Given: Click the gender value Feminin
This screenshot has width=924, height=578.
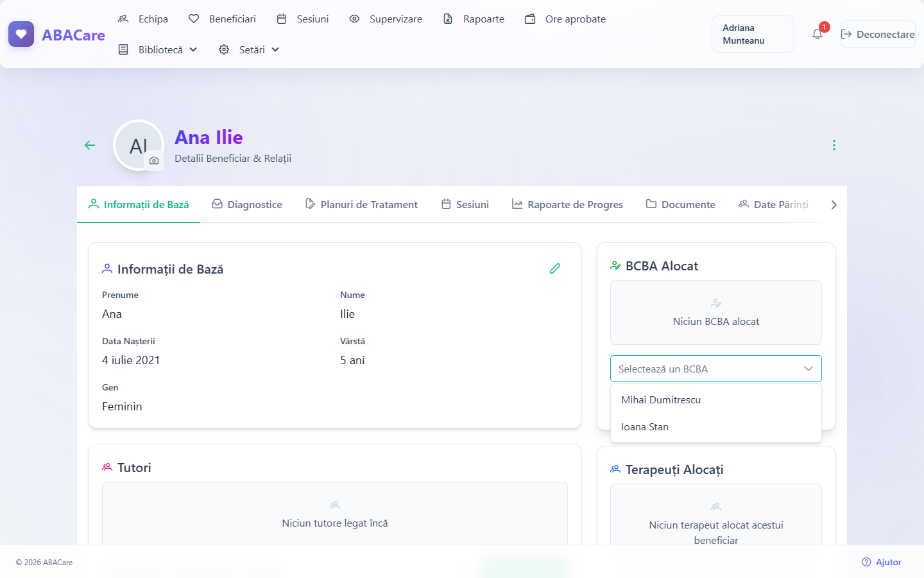Looking at the screenshot, I should [x=122, y=407].
